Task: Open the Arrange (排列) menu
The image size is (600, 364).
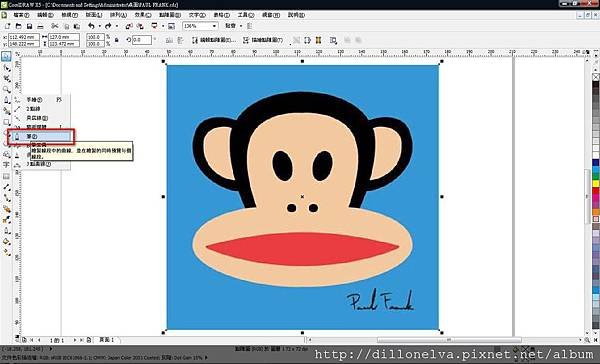Action: tap(118, 15)
